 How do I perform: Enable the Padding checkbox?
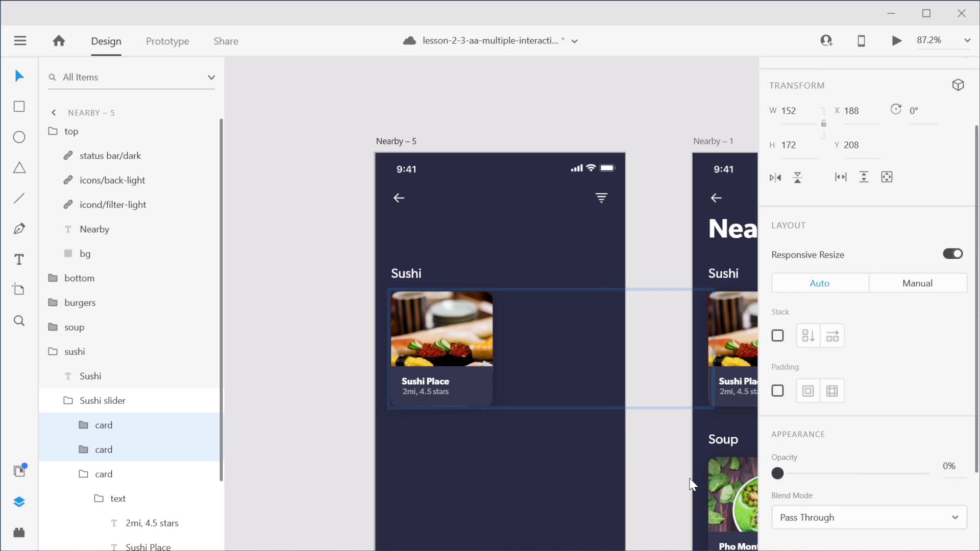click(777, 391)
